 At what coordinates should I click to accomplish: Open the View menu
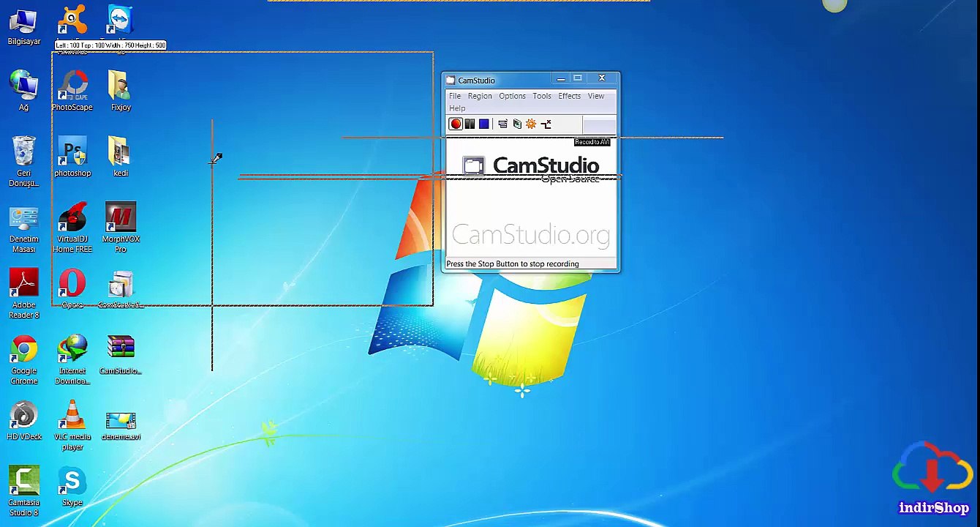pos(596,96)
